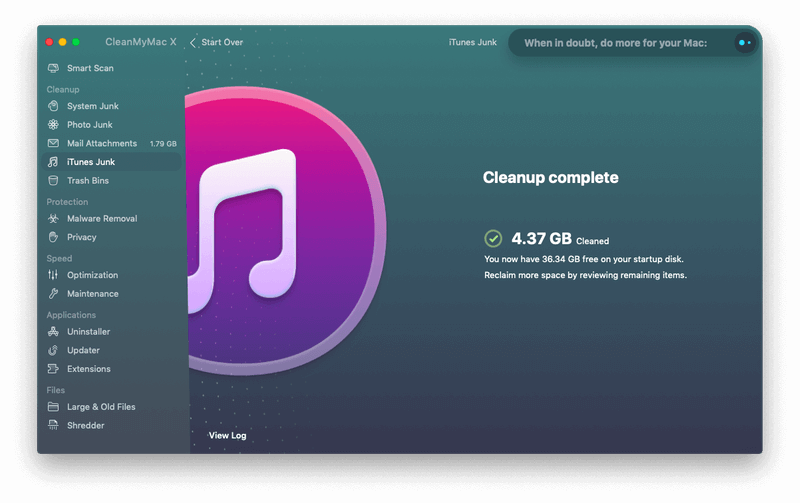The height and width of the screenshot is (503, 800).
Task: Click the Extensions puzzle icon
Action: coord(53,369)
